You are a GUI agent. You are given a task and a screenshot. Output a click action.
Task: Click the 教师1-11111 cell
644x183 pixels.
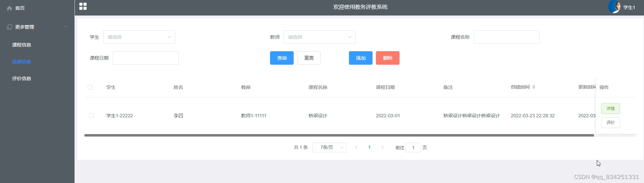click(x=254, y=116)
